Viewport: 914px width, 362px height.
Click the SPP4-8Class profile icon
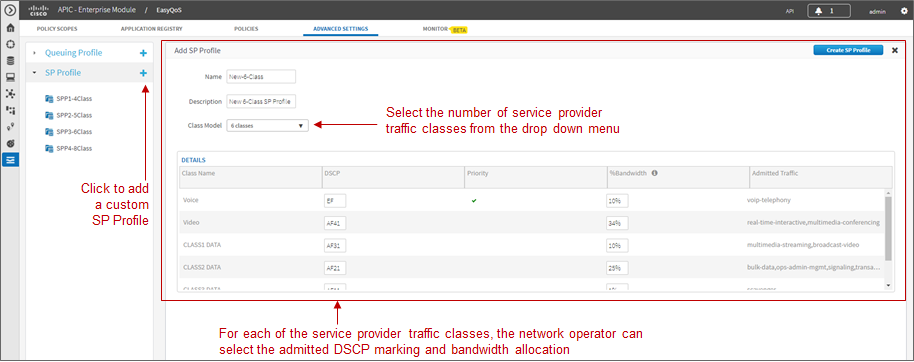click(x=50, y=148)
